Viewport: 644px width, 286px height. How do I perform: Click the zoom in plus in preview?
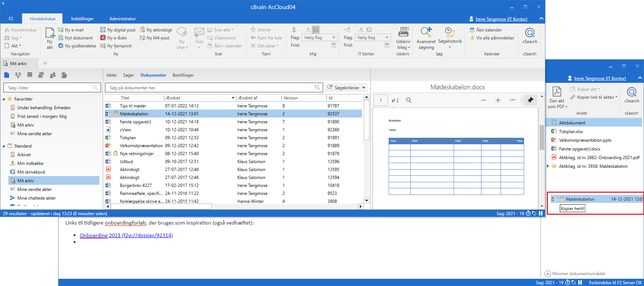[x=498, y=100]
